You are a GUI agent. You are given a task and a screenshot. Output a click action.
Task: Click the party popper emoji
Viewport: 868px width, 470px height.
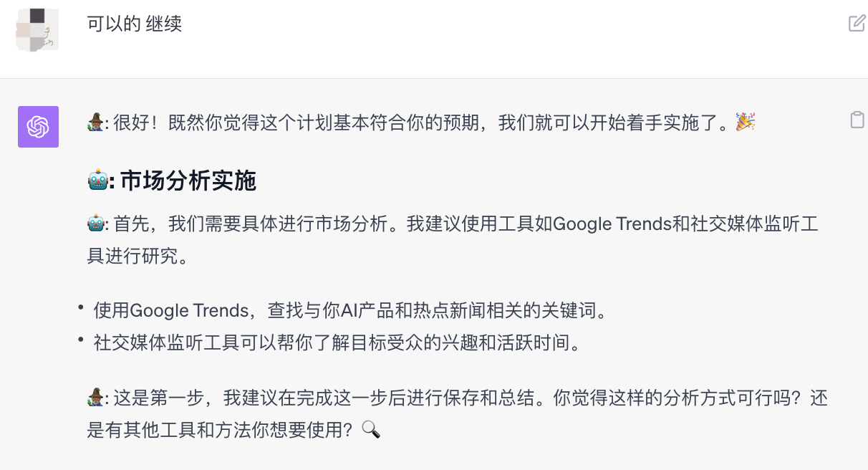coord(745,123)
